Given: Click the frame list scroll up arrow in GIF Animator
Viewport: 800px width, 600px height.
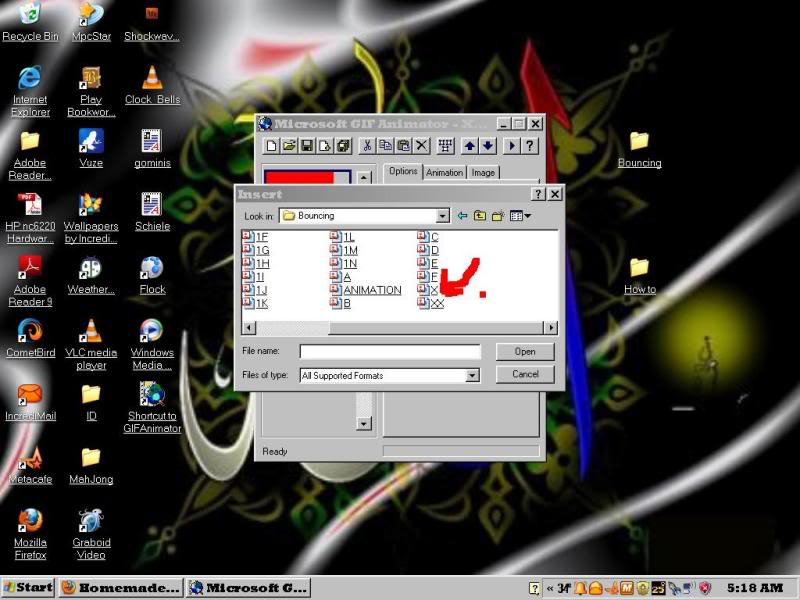Looking at the screenshot, I should [364, 178].
